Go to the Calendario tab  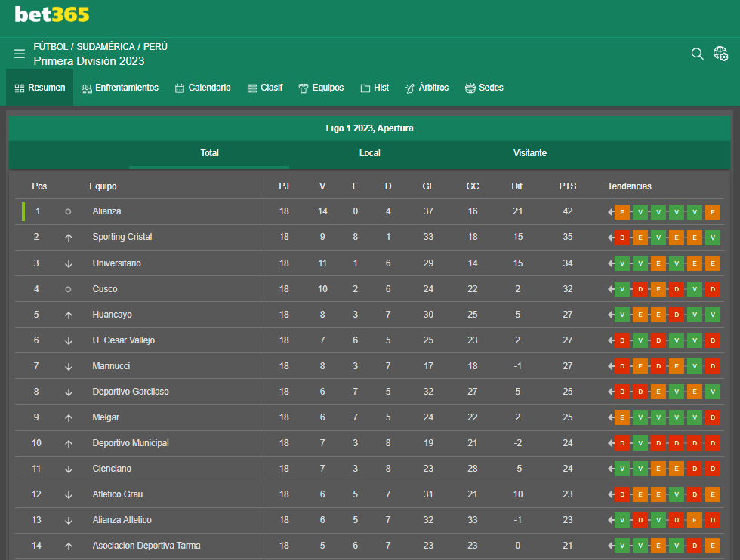coord(203,88)
